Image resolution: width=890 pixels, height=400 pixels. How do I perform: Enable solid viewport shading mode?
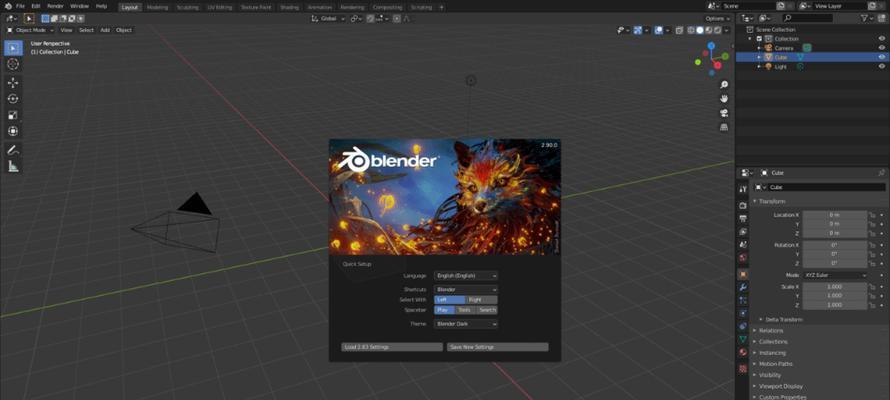(700, 30)
